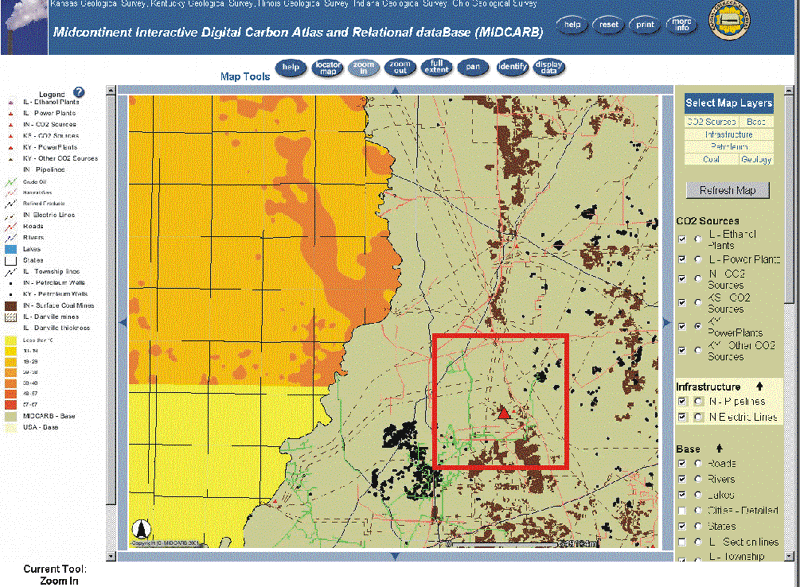Select the IN Electric Lines radio button
Image resolution: width=800 pixels, height=587 pixels.
(698, 417)
